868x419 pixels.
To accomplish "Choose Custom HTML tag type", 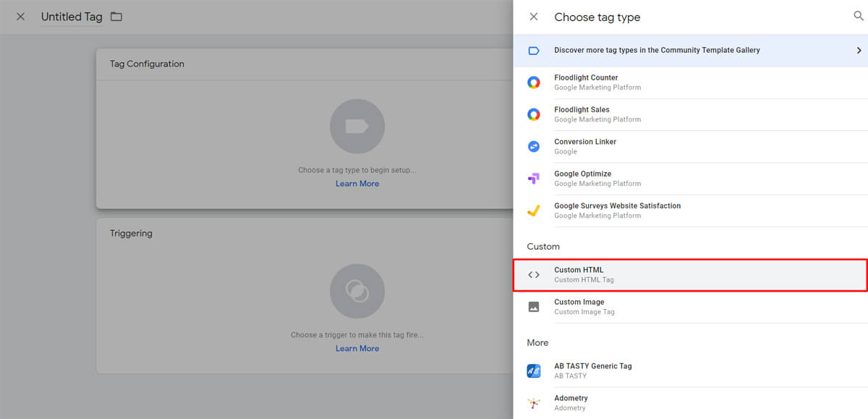I will (x=691, y=275).
